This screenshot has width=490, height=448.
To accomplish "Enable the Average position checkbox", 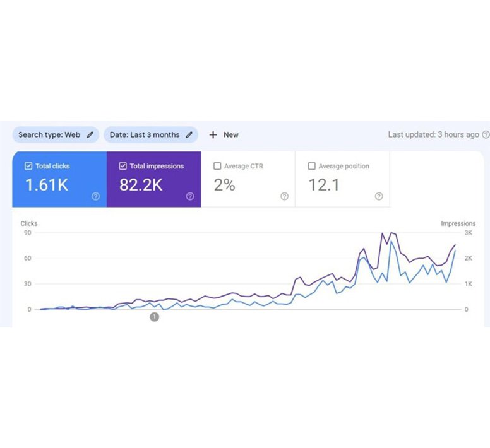I will click(x=311, y=166).
